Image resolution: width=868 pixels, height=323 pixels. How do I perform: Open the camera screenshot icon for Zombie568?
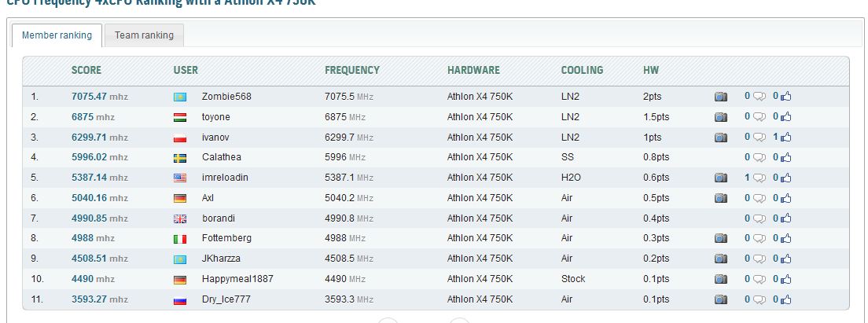point(721,97)
